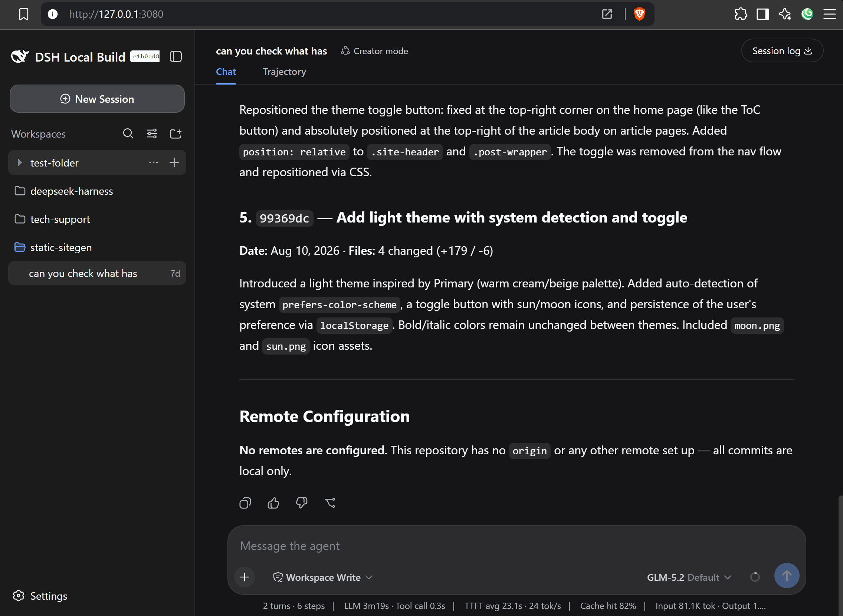Click the LLM 3m19s tool call status
Image resolution: width=843 pixels, height=616 pixels.
(x=394, y=606)
